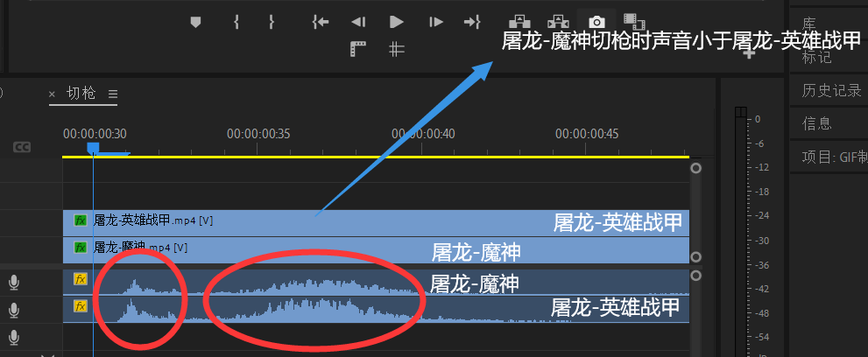Open the 库 panel tab
The width and height of the screenshot is (868, 357).
[809, 24]
